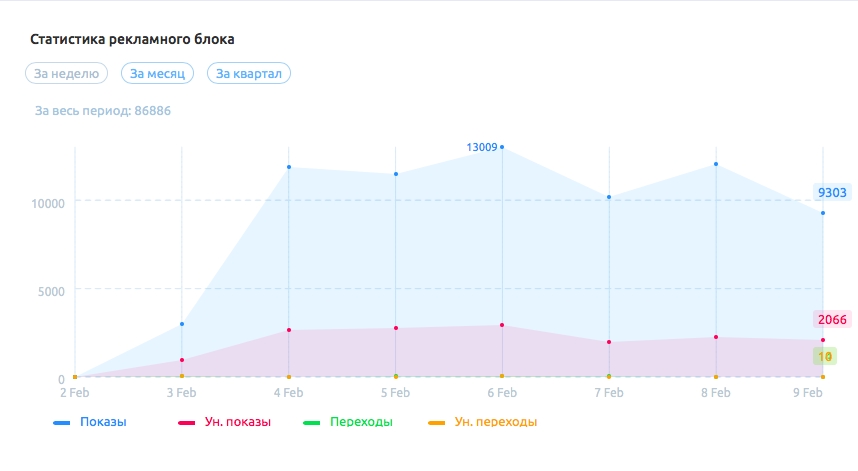Click the red Ун. показы legend marker

[187, 423]
